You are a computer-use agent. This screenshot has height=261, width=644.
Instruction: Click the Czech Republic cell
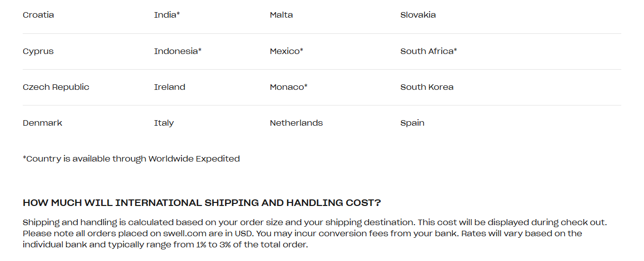56,87
